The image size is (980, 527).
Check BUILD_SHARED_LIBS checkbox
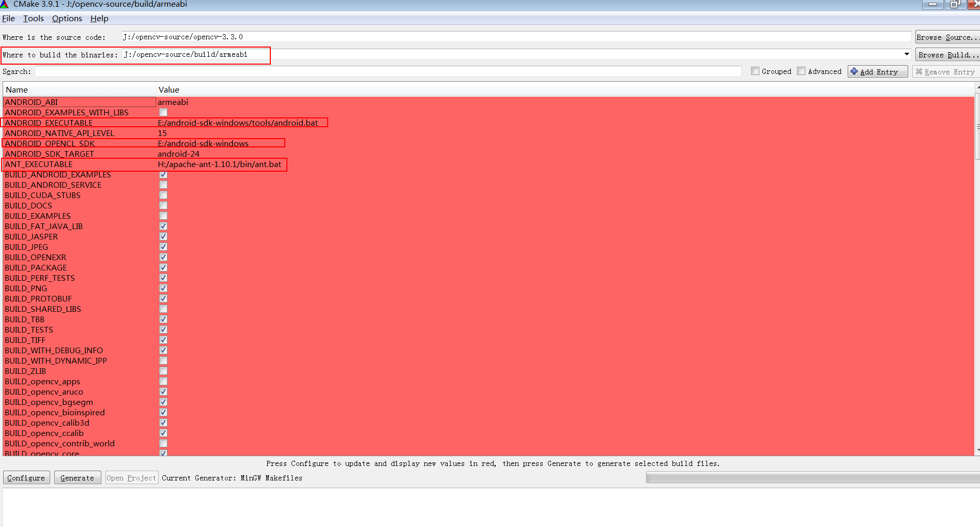[x=163, y=309]
